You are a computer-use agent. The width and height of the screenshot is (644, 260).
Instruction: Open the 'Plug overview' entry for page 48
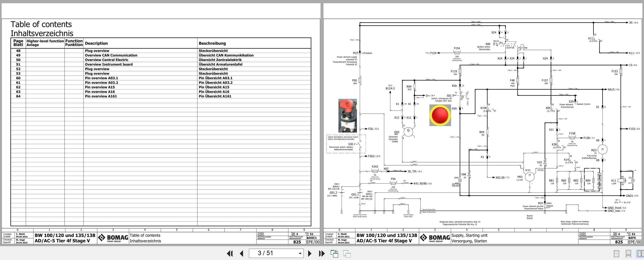pyautogui.click(x=97, y=51)
